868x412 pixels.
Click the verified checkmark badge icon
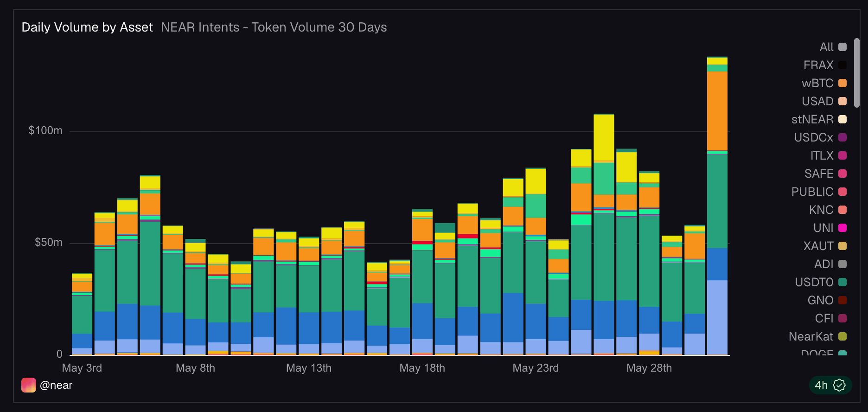click(839, 385)
